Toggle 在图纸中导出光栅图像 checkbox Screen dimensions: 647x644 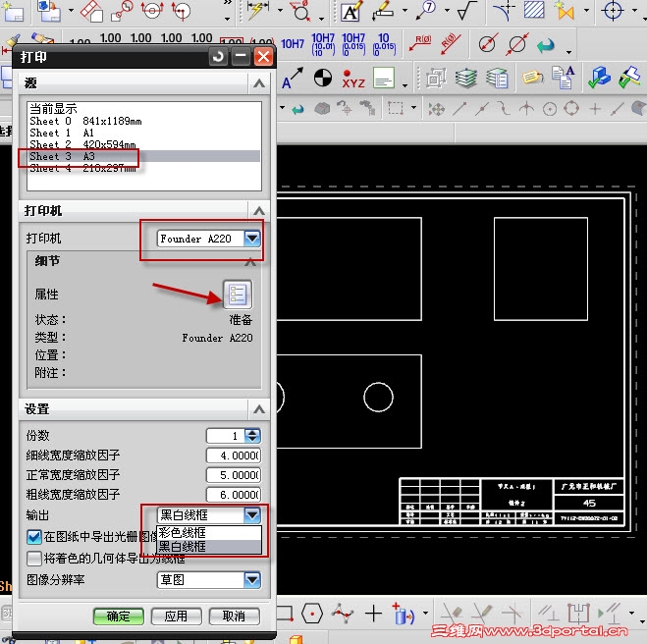(x=33, y=537)
